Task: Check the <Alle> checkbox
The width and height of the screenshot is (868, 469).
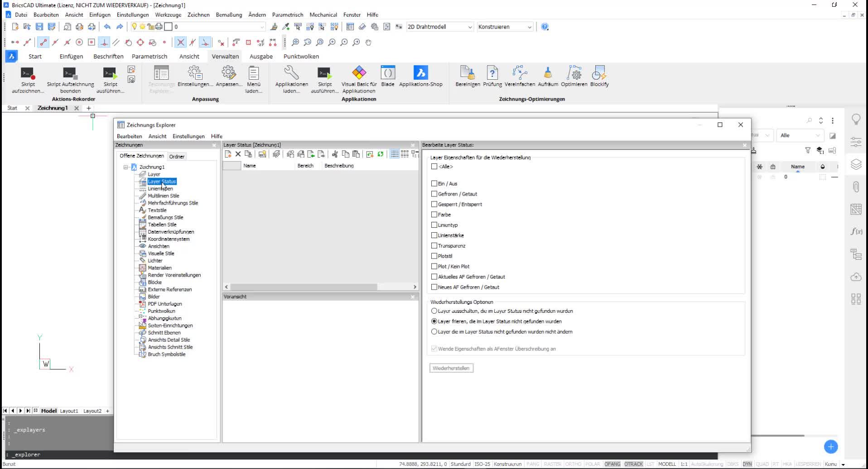Action: (434, 166)
